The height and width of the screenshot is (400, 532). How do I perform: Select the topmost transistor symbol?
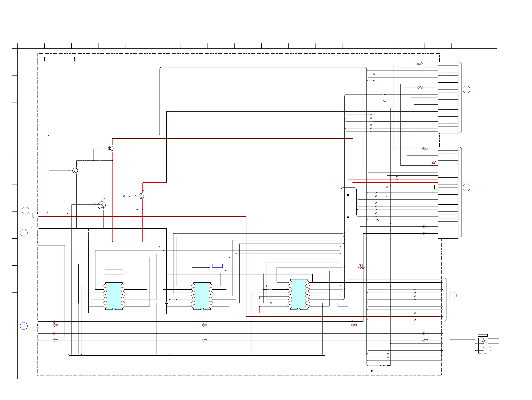[111, 148]
